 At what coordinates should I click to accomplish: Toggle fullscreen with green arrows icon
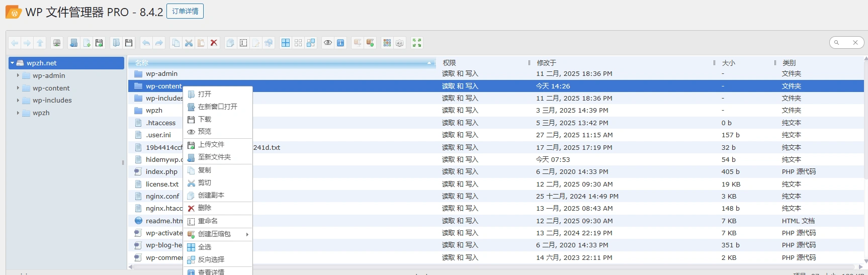pyautogui.click(x=417, y=43)
